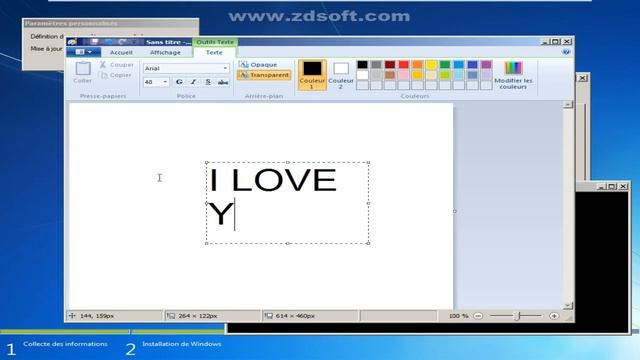Select the Couleur 1 button
Screen dimensions: 640x360
[x=312, y=75]
